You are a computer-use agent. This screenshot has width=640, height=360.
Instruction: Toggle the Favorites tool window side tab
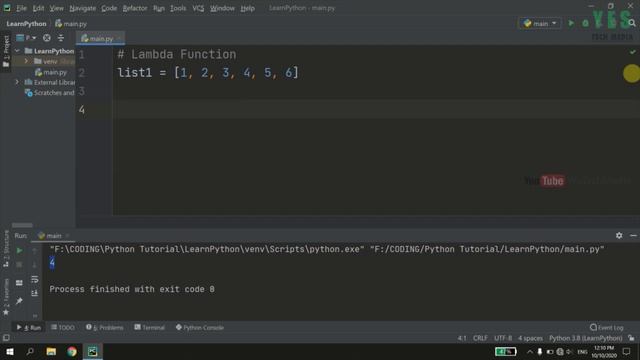(x=6, y=297)
